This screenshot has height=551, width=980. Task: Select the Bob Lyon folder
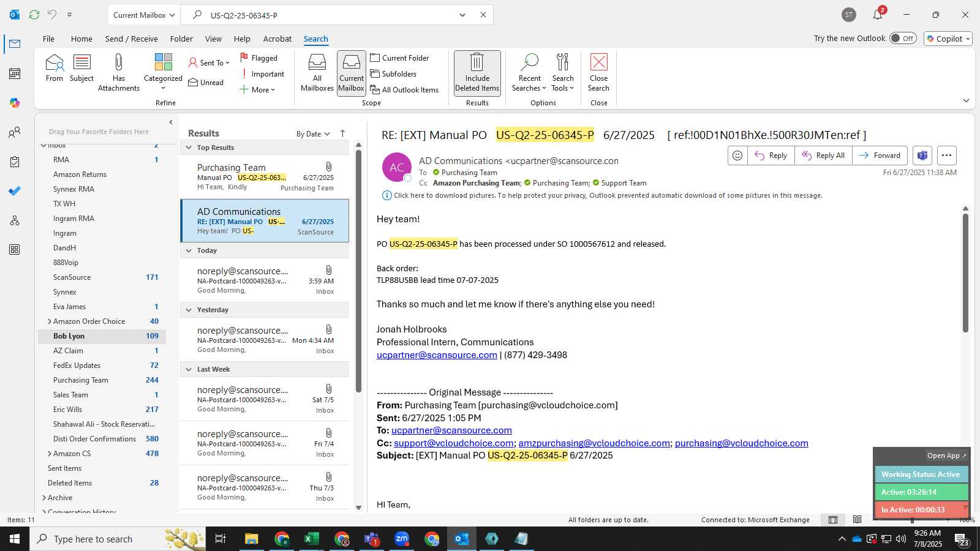coord(102,336)
